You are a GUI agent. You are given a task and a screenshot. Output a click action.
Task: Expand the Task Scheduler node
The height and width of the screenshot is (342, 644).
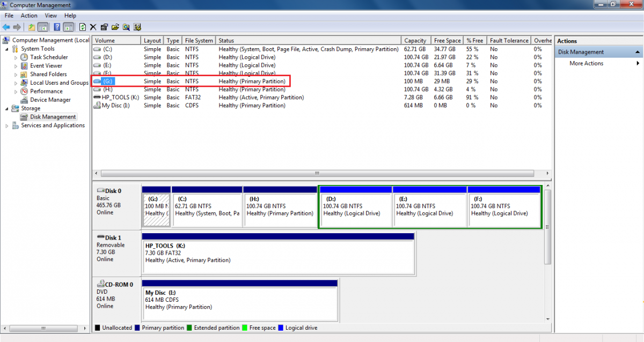pos(16,57)
